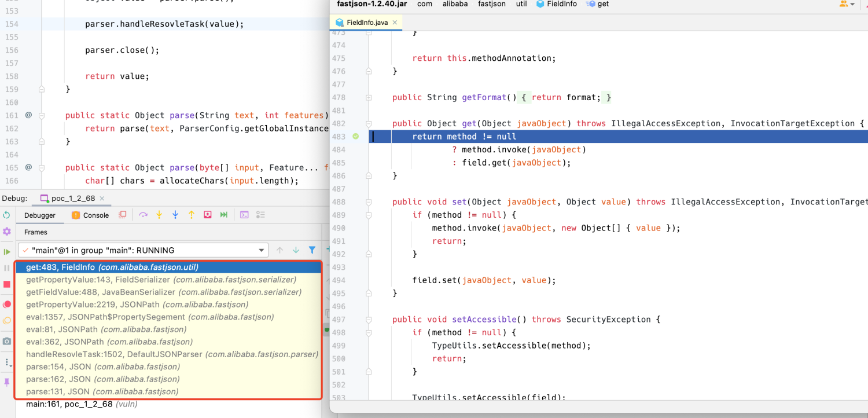Open View Breakpoints icon
This screenshot has width=868, height=418.
click(6, 304)
